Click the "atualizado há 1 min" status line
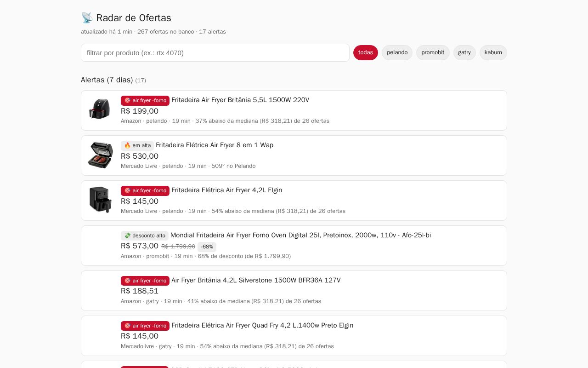Viewport: 588px width, 368px height. click(x=153, y=32)
